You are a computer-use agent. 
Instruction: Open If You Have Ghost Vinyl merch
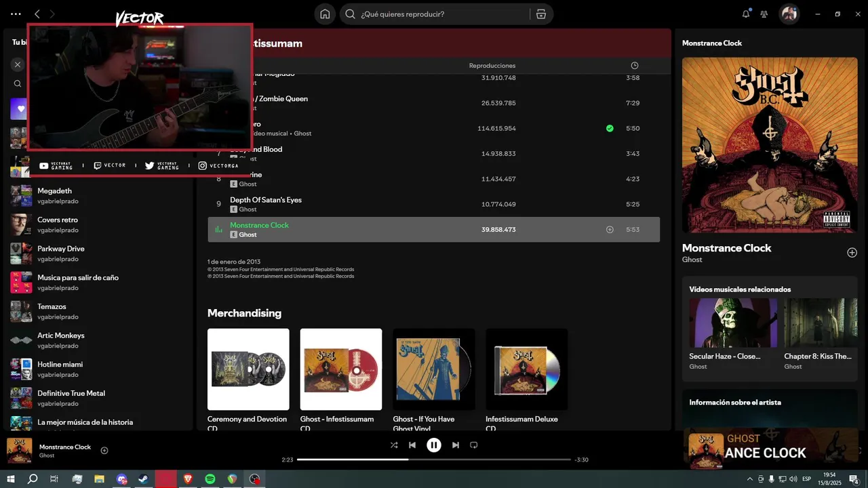pyautogui.click(x=434, y=380)
